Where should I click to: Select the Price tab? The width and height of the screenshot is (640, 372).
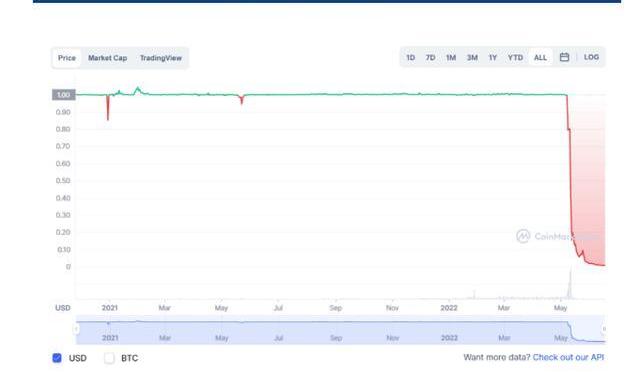67,58
